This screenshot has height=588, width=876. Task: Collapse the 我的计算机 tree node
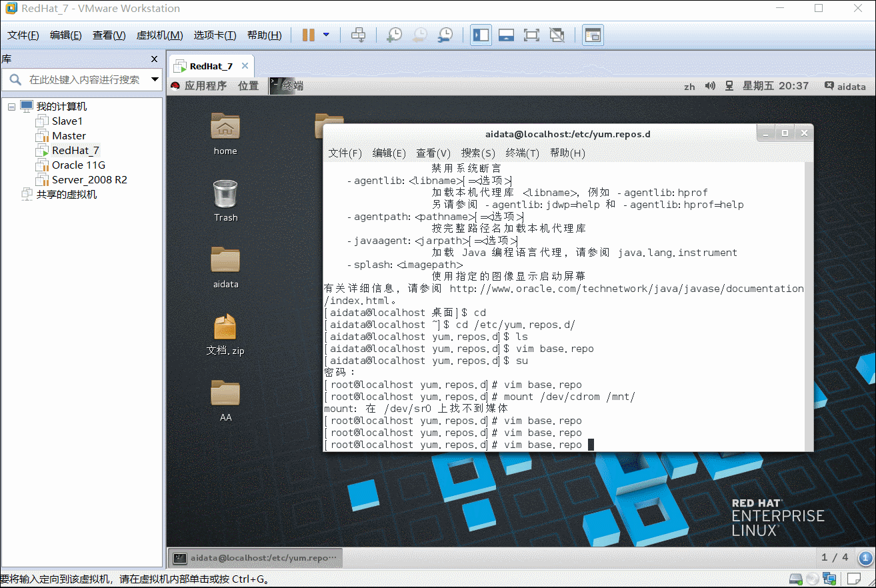[11, 107]
